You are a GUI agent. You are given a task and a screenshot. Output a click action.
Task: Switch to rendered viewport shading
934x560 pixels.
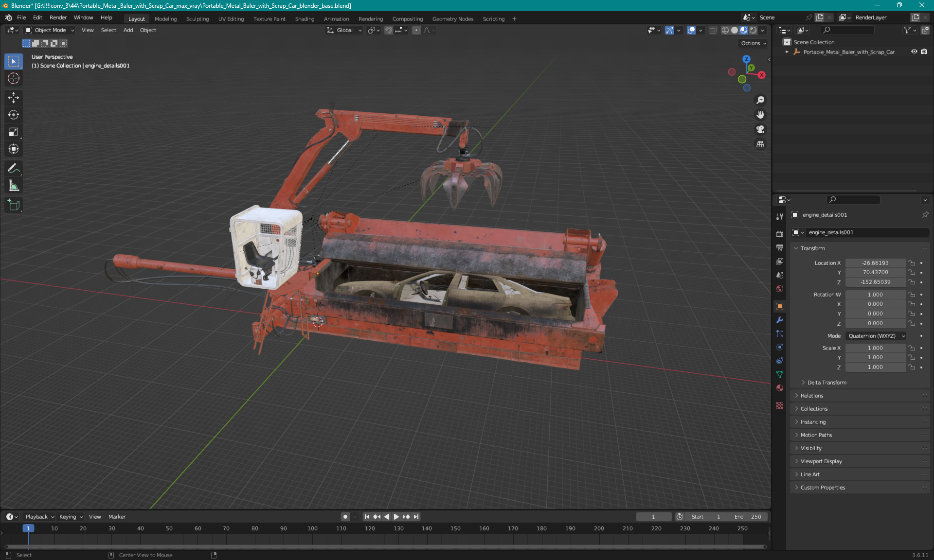[753, 30]
